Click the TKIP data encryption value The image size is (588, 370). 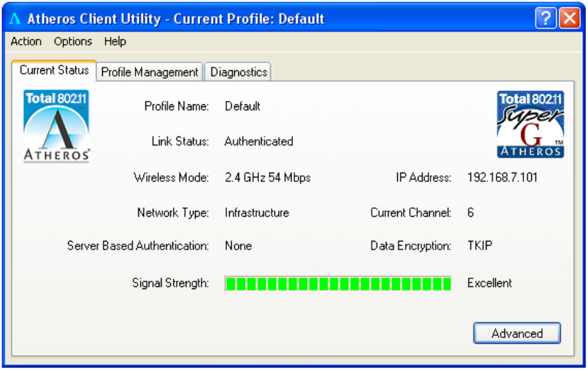[x=479, y=246]
